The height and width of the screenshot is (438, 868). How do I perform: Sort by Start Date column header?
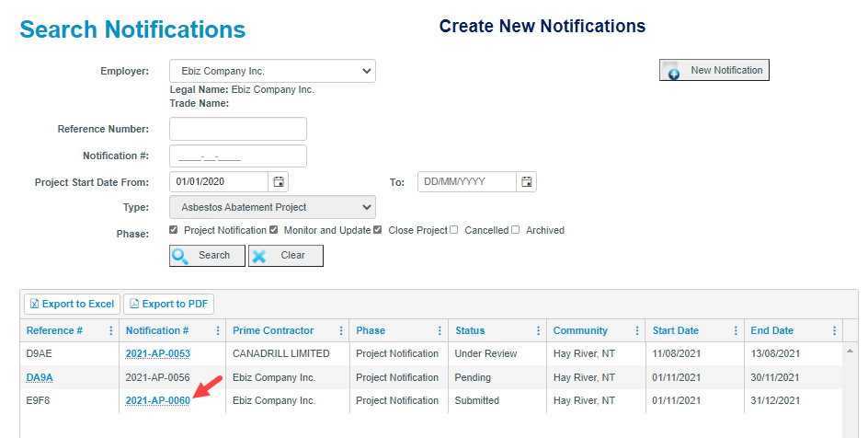pyautogui.click(x=675, y=330)
